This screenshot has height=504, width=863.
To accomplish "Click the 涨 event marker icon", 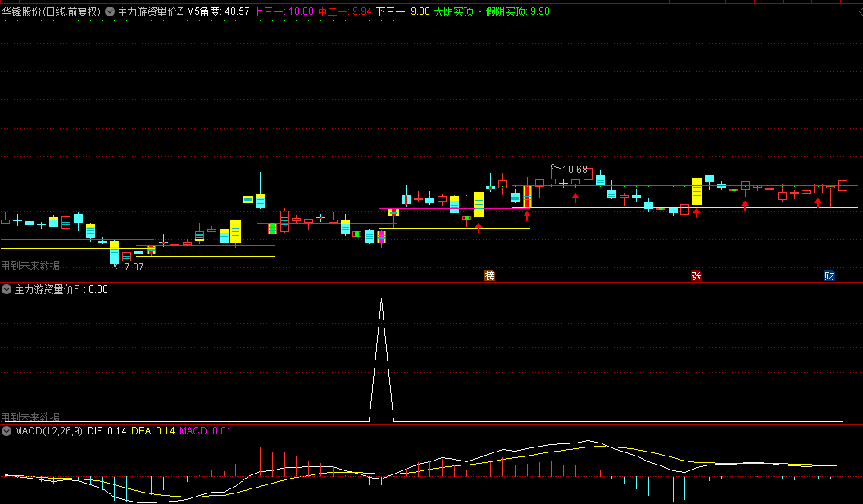I will point(696,276).
